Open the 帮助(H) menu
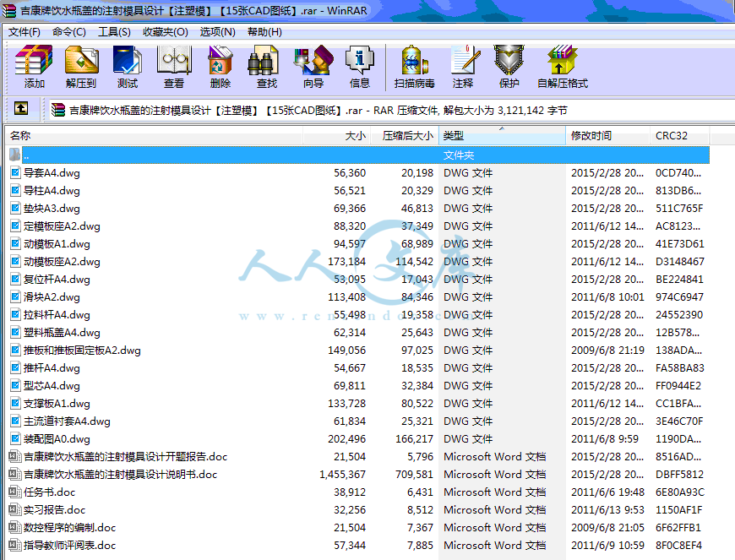The height and width of the screenshot is (560, 735). (264, 32)
